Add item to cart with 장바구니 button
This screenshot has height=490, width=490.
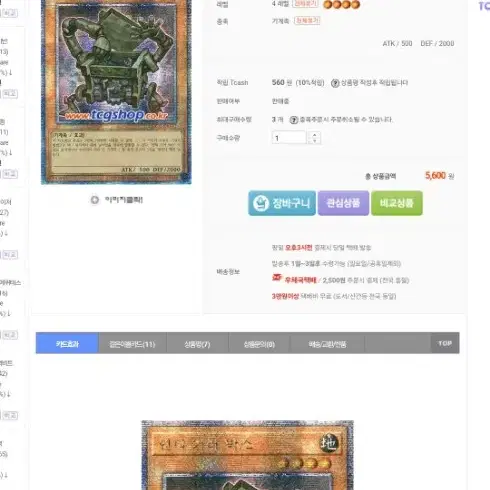pos(282,203)
